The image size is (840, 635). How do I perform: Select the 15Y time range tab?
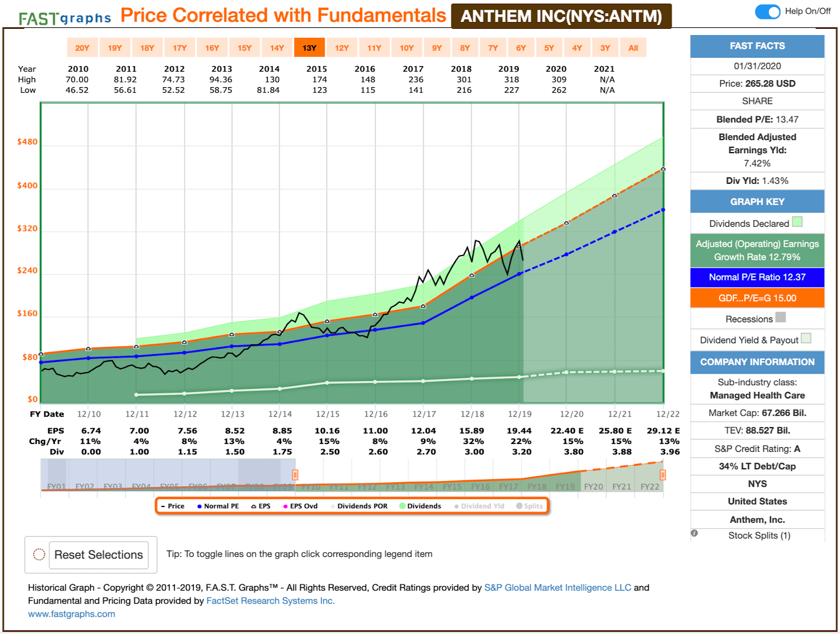[245, 48]
